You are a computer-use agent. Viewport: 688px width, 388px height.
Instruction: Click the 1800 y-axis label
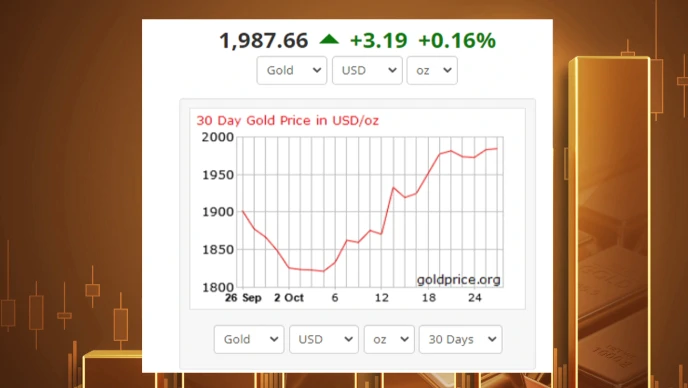click(218, 287)
